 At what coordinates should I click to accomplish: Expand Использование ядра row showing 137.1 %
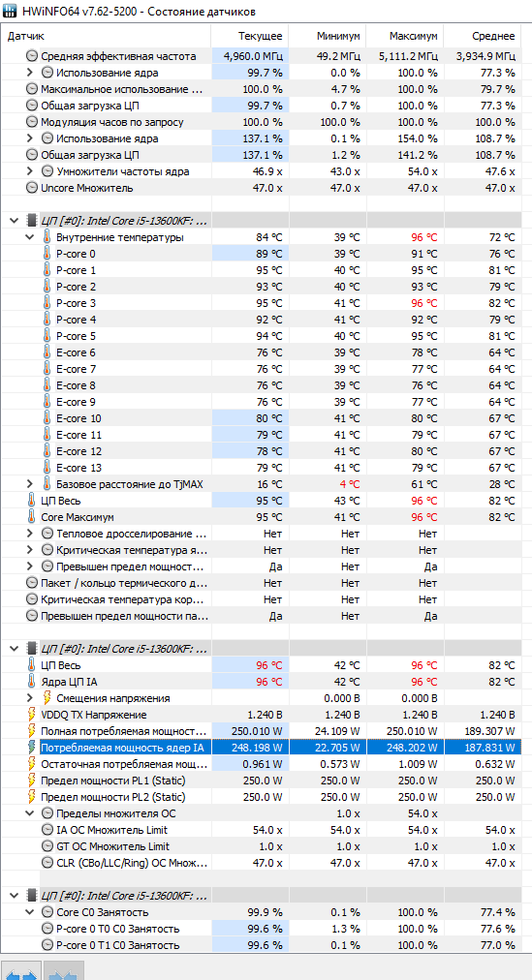[29, 138]
